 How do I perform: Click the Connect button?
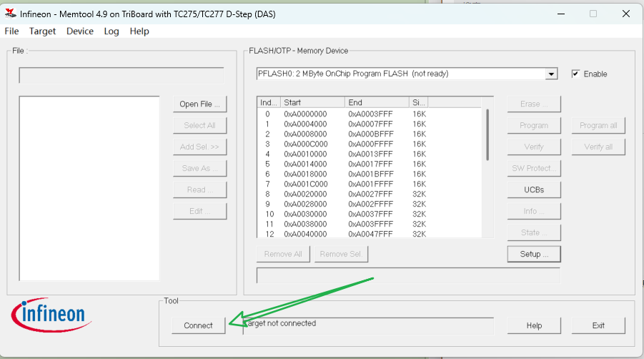(199, 325)
